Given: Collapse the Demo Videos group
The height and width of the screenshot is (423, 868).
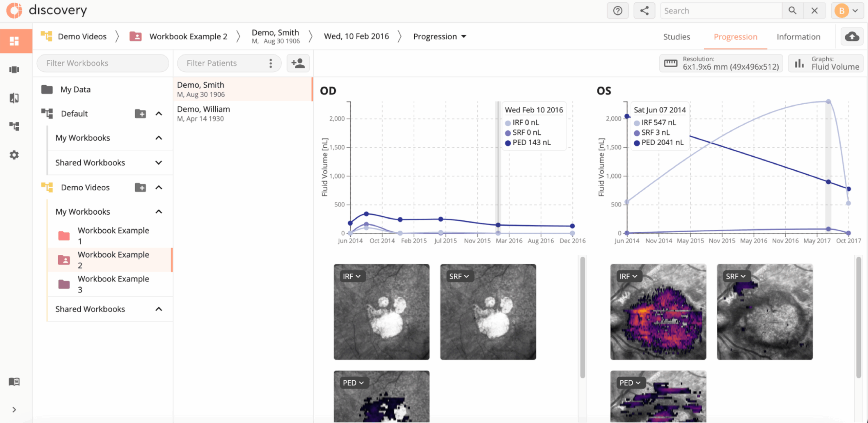Looking at the screenshot, I should [x=158, y=187].
